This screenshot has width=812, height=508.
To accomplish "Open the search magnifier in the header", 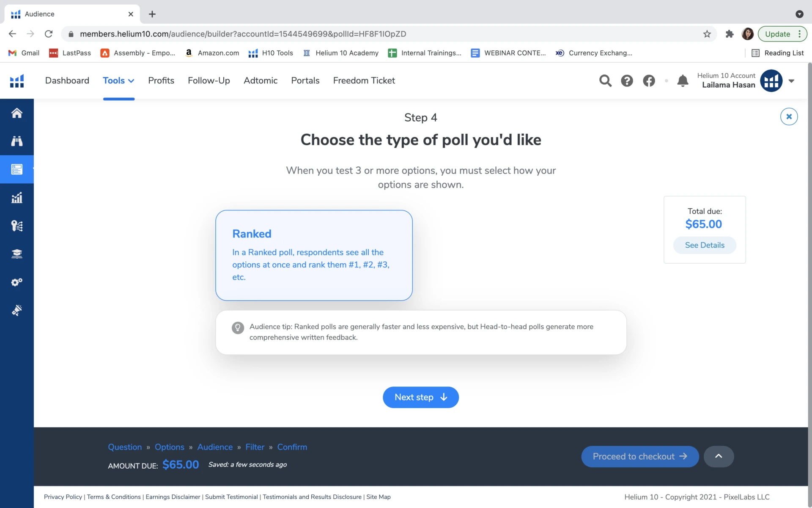I will tap(605, 80).
